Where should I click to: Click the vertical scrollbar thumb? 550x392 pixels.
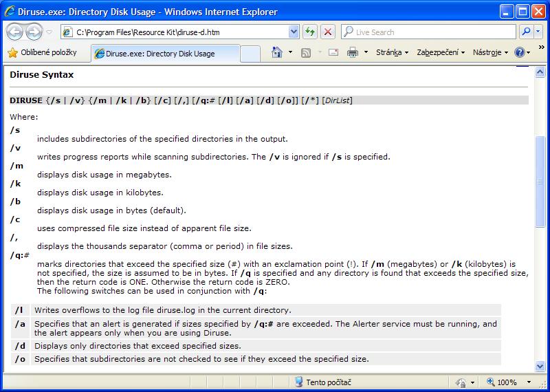click(x=540, y=182)
